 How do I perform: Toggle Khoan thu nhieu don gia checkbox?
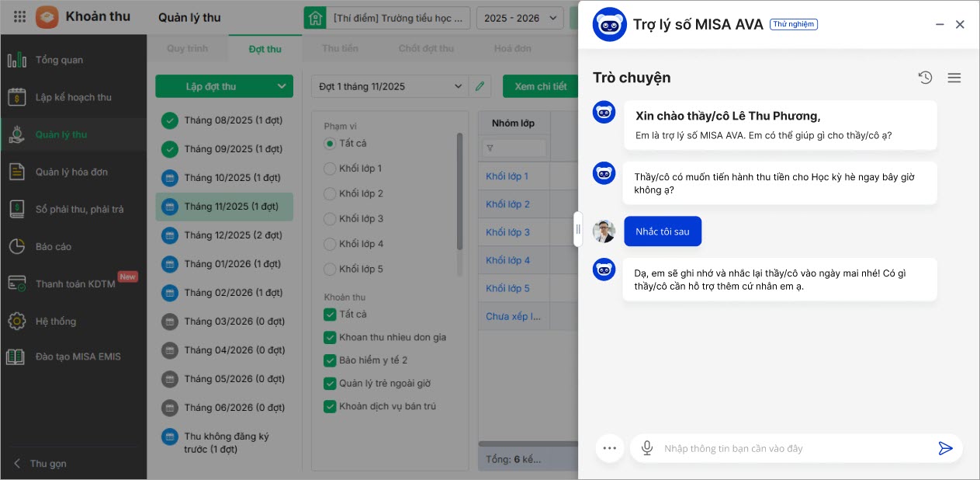point(330,338)
